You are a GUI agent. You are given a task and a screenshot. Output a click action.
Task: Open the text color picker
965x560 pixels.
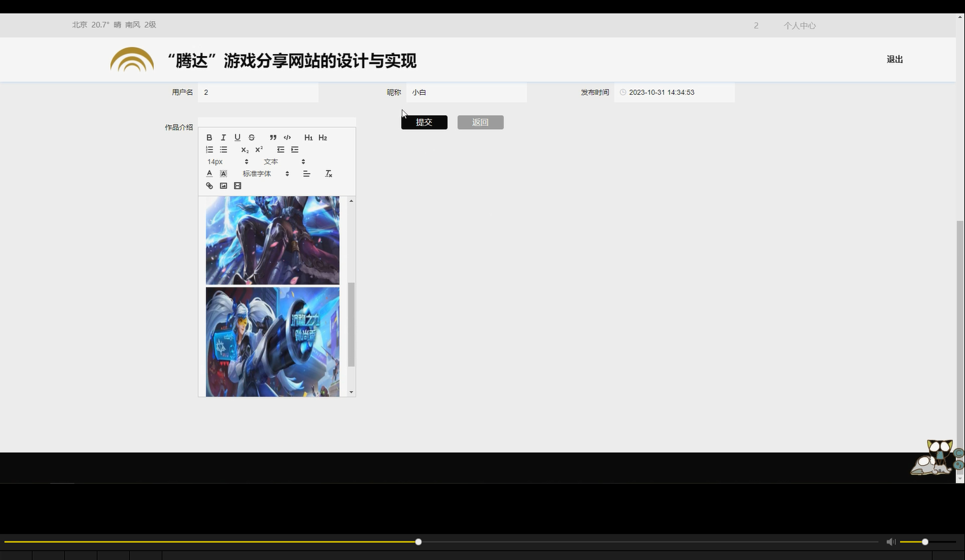[x=209, y=174]
